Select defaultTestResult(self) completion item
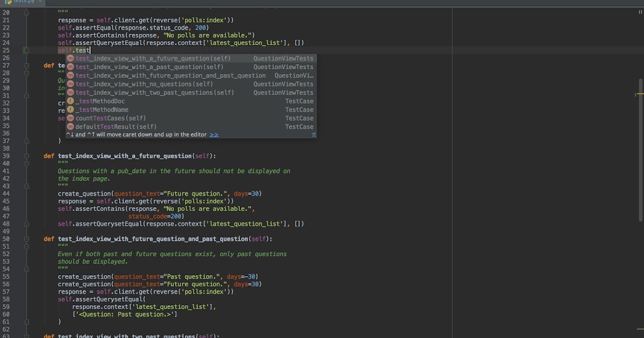 pos(191,127)
